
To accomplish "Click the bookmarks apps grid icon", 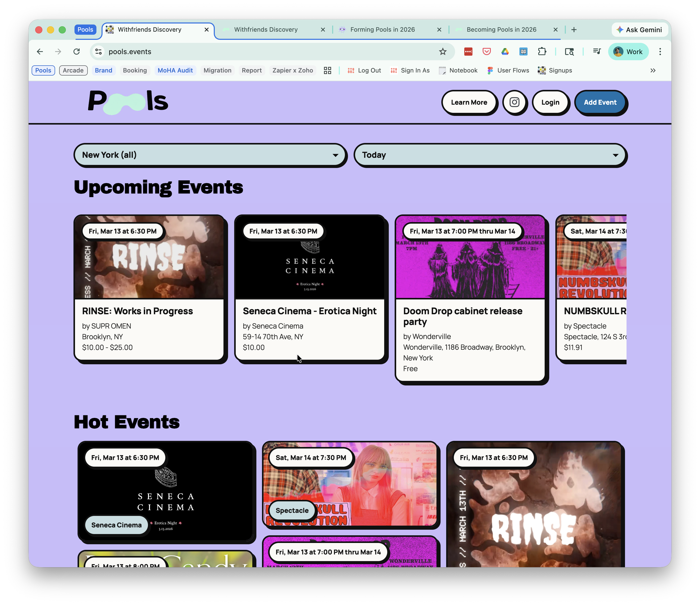I will [x=327, y=70].
